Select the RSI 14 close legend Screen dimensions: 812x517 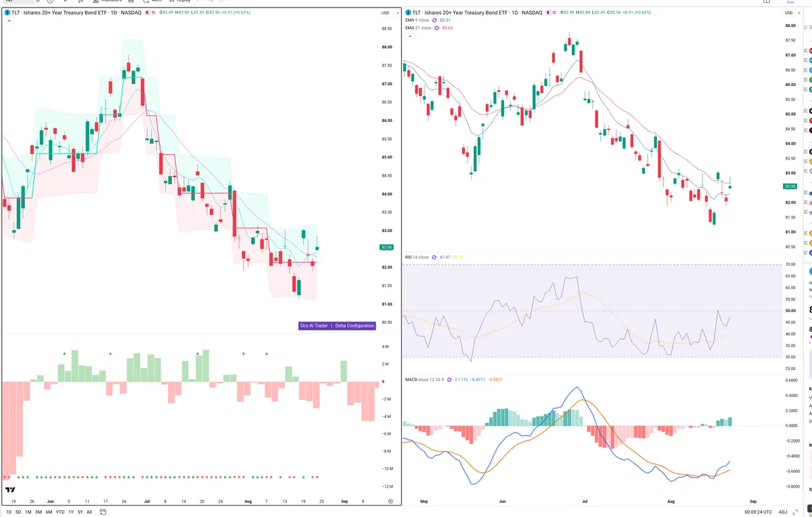tap(417, 257)
